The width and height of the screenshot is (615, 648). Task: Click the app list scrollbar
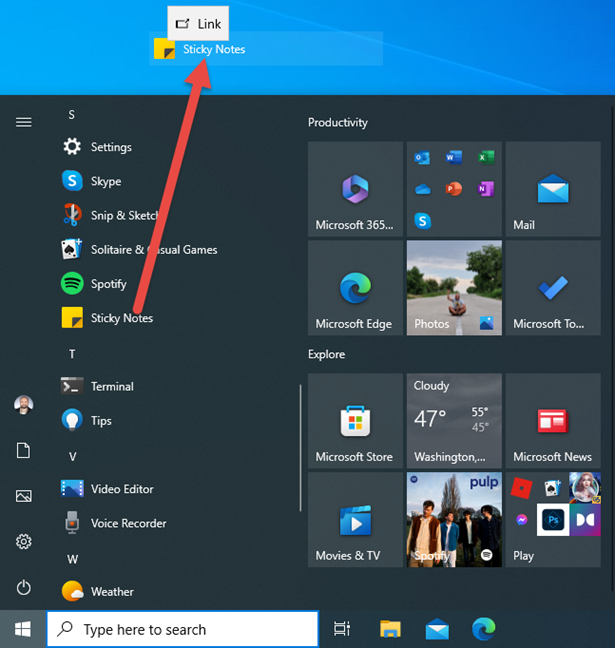(300, 448)
